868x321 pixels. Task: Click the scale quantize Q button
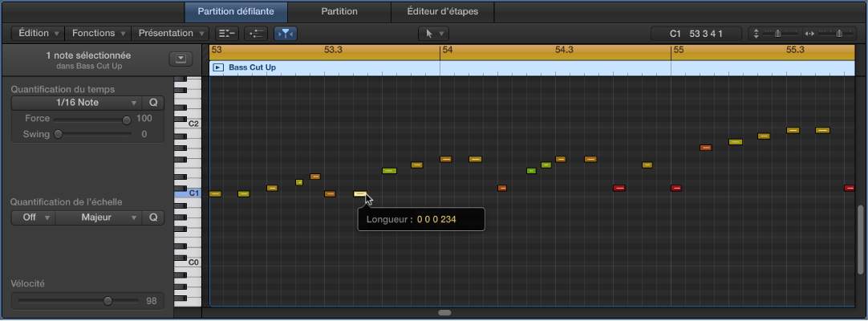pos(153,217)
